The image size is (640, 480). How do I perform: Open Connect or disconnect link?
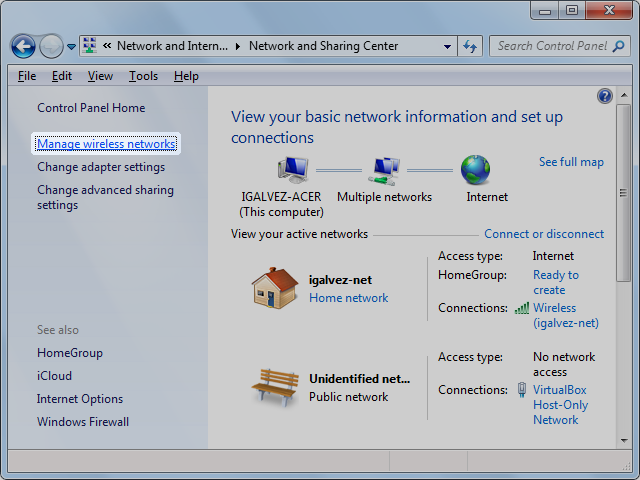[544, 234]
